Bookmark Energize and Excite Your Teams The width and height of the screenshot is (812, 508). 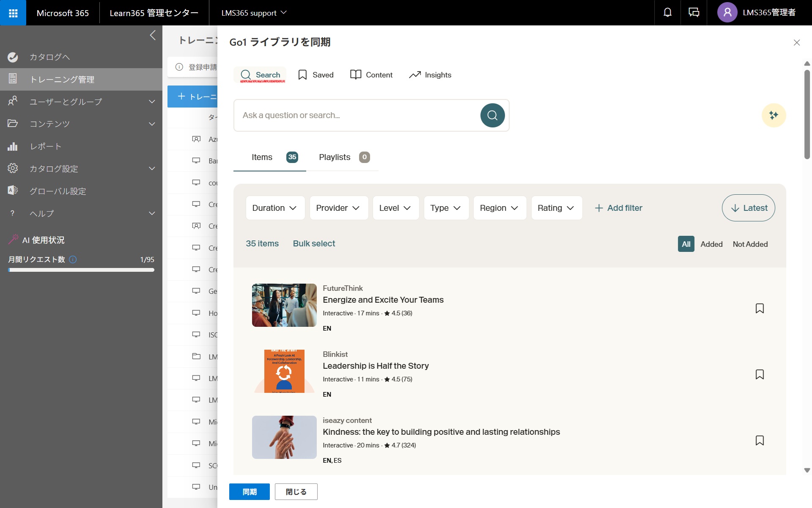point(760,308)
